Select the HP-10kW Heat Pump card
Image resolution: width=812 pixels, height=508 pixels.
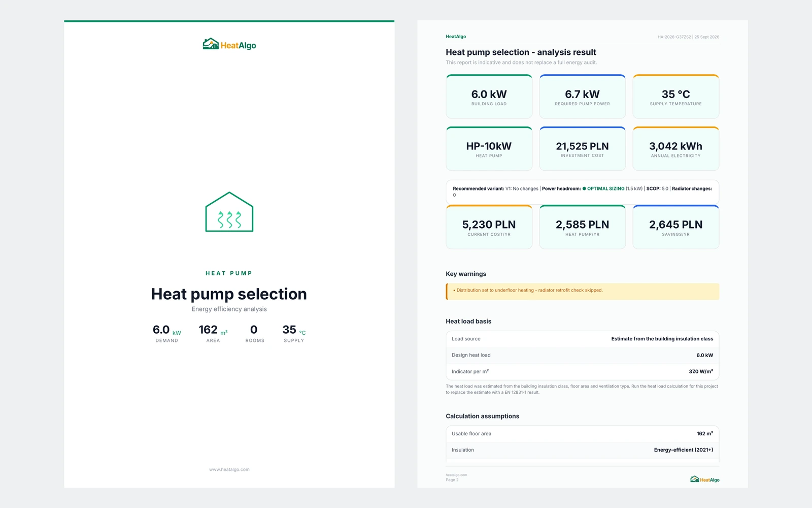point(489,148)
